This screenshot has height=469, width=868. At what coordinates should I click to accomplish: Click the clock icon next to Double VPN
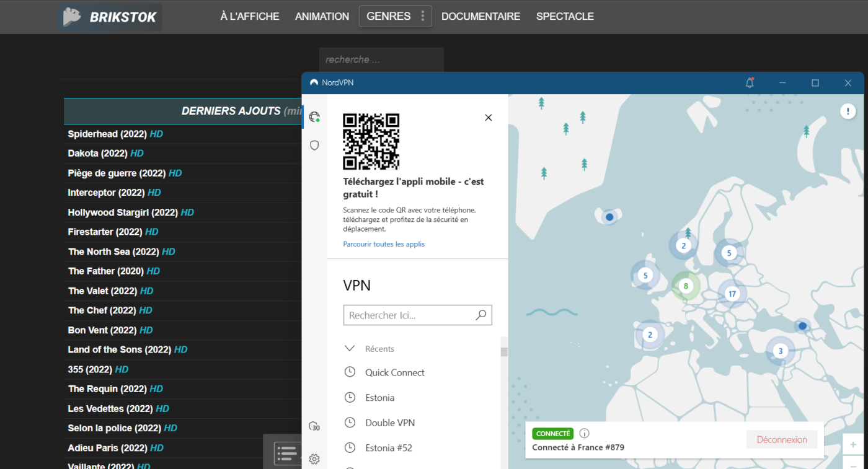(x=350, y=423)
